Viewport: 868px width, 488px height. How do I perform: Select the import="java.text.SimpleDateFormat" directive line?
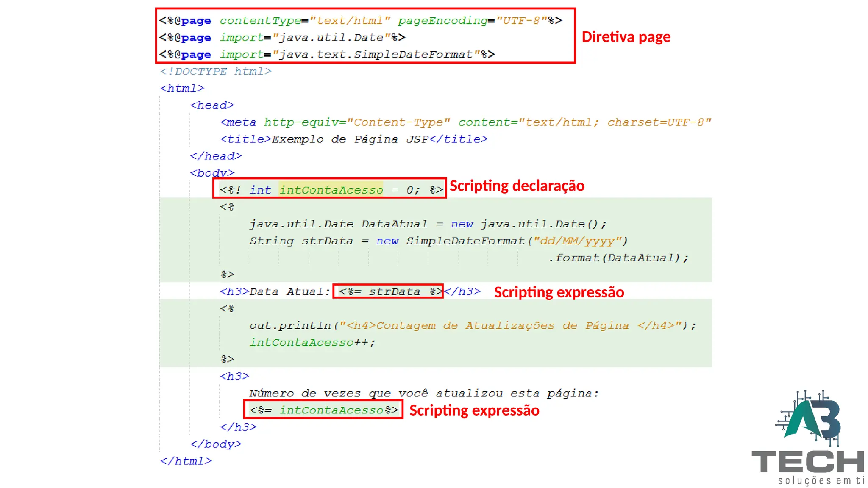click(327, 55)
